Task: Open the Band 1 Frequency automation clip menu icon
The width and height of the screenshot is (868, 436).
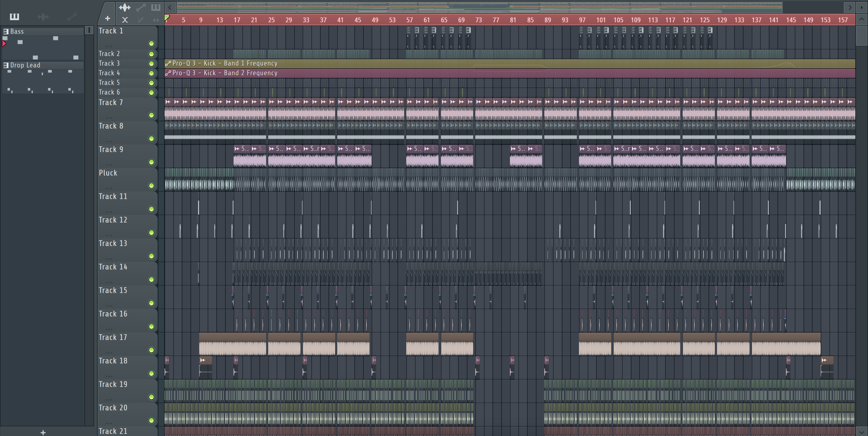Action: pyautogui.click(x=168, y=63)
